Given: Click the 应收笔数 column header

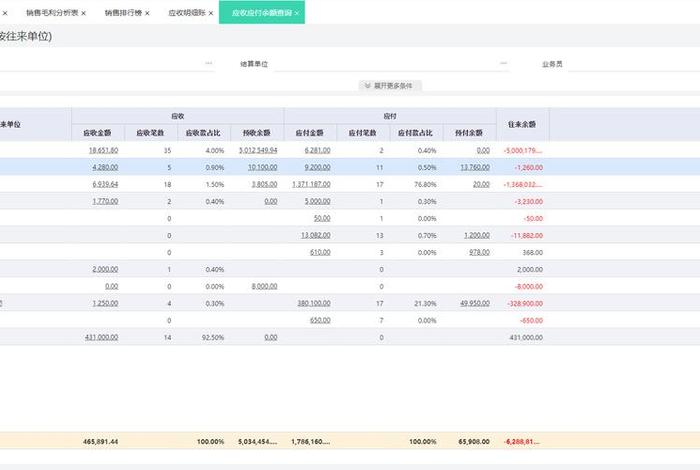Looking at the screenshot, I should [x=149, y=132].
